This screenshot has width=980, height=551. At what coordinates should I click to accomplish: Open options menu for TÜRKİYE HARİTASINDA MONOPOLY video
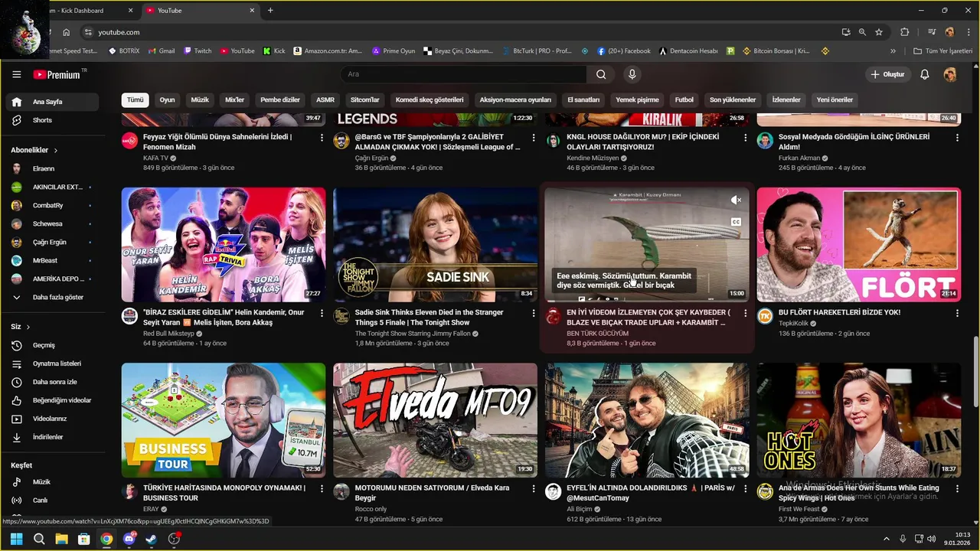point(322,488)
